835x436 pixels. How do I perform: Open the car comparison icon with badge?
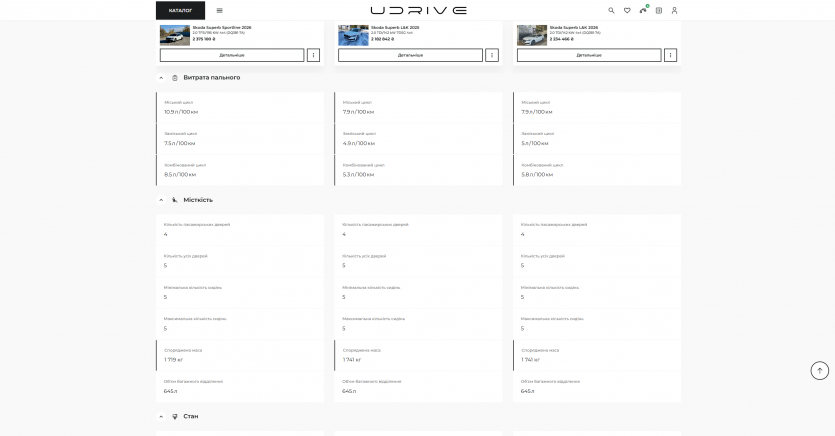(x=643, y=10)
